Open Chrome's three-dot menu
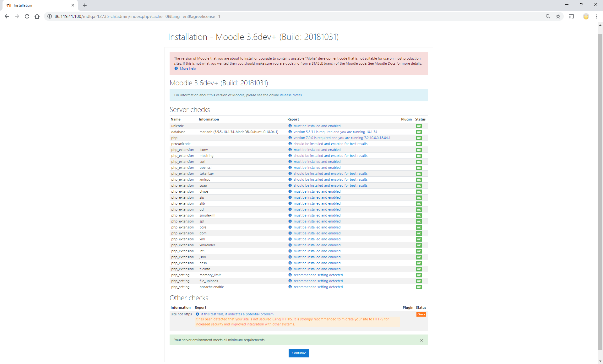The height and width of the screenshot is (364, 603). (596, 16)
